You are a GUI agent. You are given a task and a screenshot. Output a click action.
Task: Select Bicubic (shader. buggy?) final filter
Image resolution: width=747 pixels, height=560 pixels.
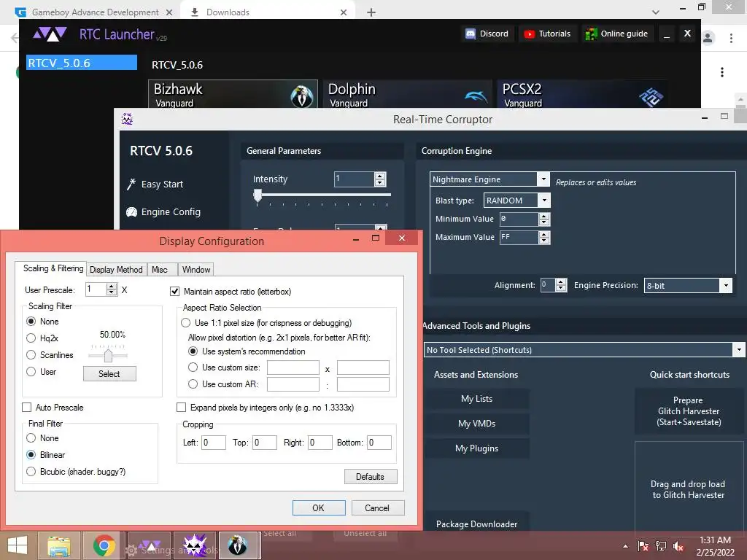(x=31, y=472)
